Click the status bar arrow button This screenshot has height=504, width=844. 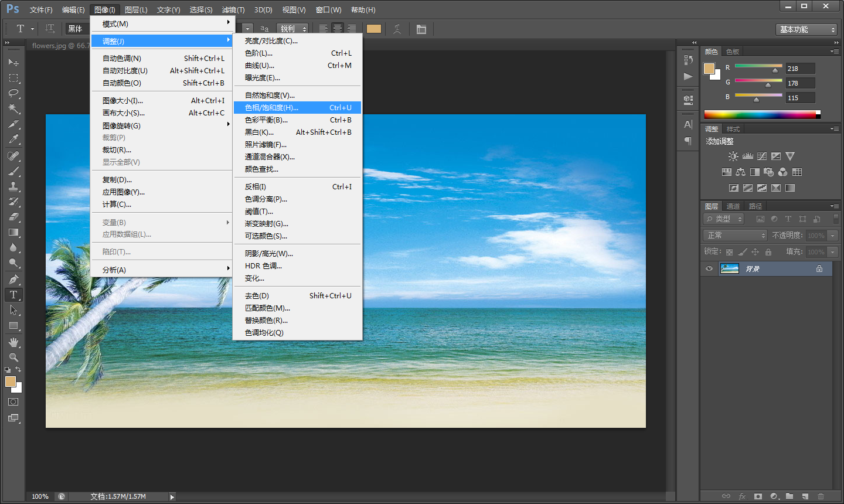tap(172, 497)
